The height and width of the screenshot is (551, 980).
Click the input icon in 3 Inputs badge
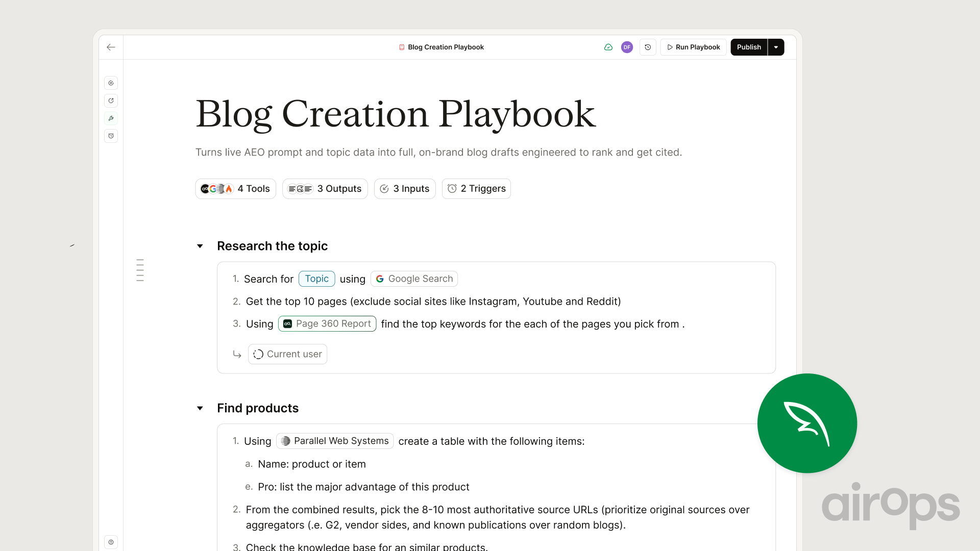point(384,189)
